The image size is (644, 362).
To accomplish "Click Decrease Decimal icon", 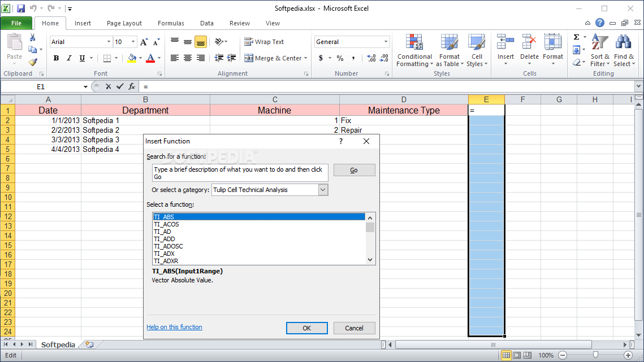I will click(384, 58).
